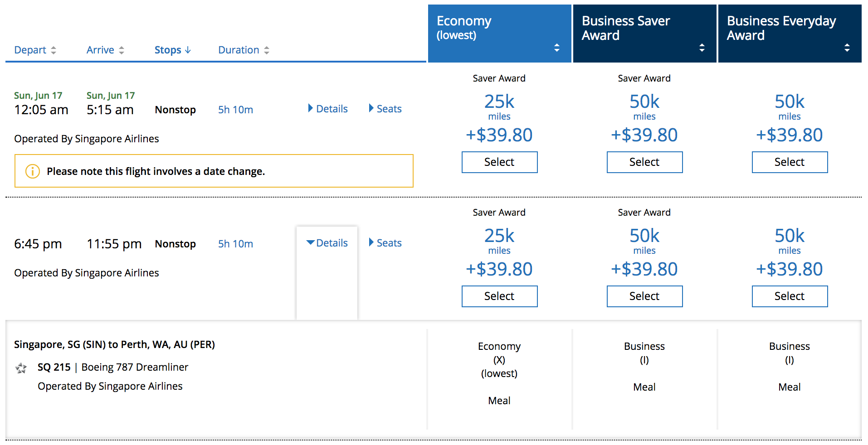Expand Seats for the 12:05 am flight

click(x=385, y=109)
